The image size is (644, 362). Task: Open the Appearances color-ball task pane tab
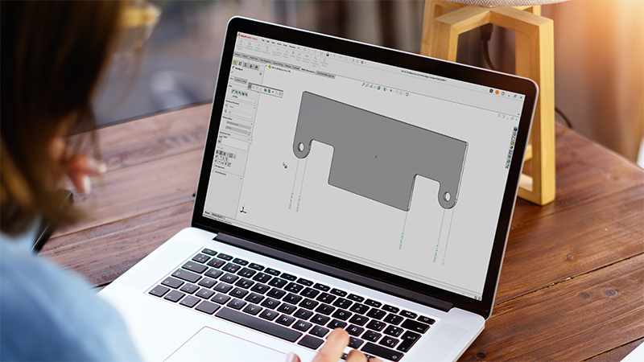coord(512,147)
